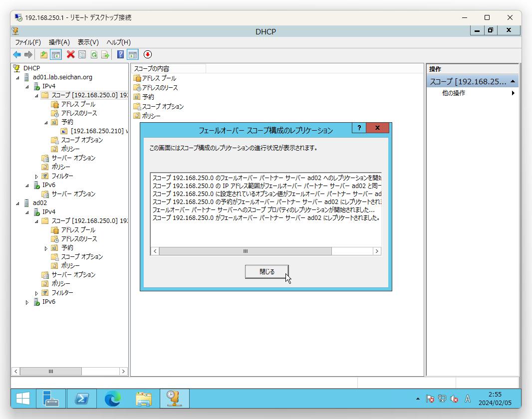The width and height of the screenshot is (532, 419).
Task: Click the export list toolbar icon
Action: pos(105,54)
